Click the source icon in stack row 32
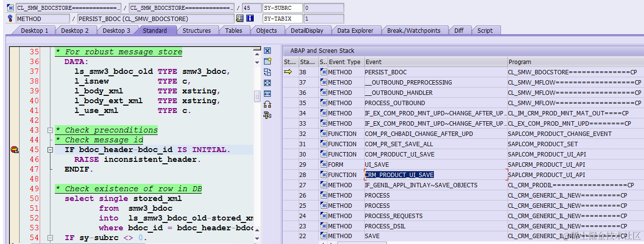This screenshot has width=644, height=244. (x=323, y=133)
